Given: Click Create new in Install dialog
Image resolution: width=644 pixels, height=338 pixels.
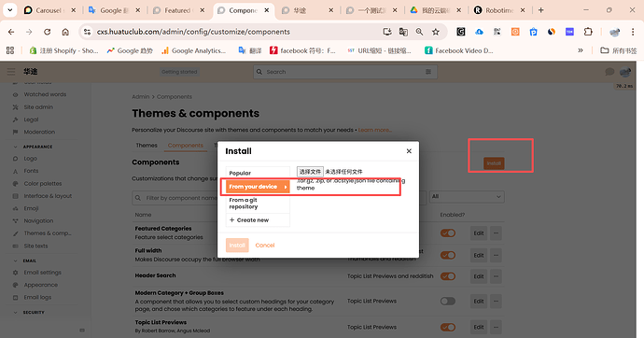Looking at the screenshot, I should tap(258, 220).
